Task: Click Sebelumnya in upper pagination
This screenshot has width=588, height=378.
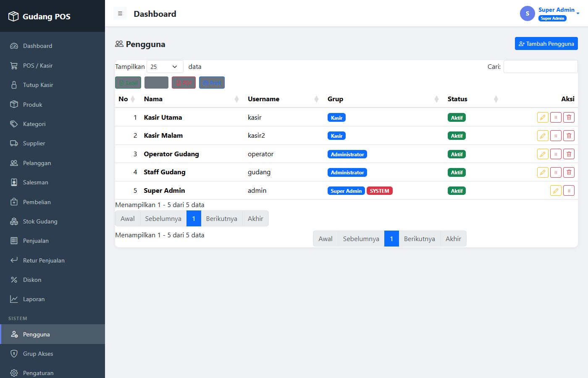Action: pyautogui.click(x=163, y=218)
